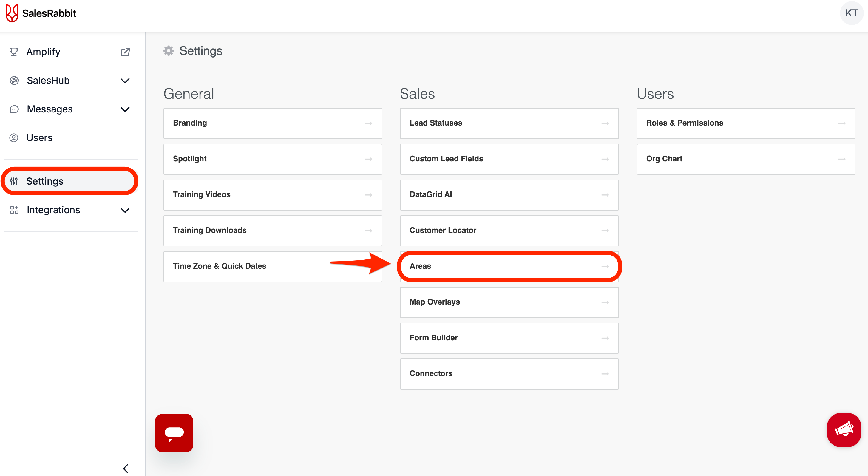Collapse the sidebar with the left chevron

126,469
